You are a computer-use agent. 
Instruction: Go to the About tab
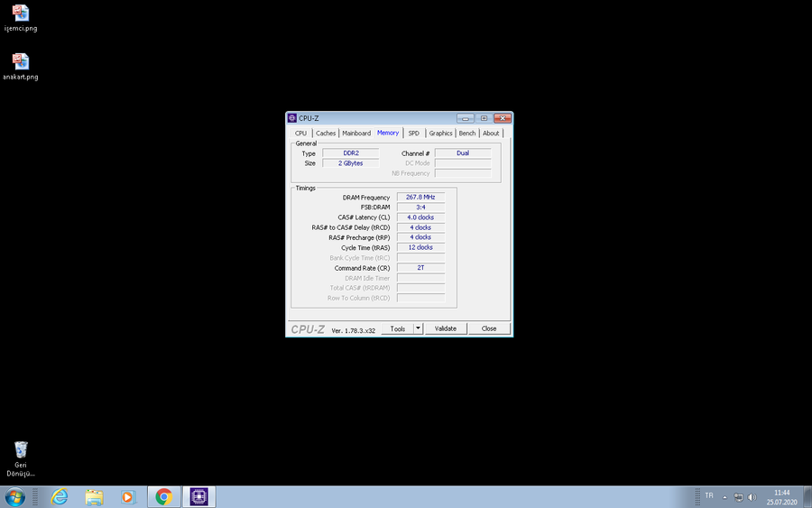[x=491, y=133]
